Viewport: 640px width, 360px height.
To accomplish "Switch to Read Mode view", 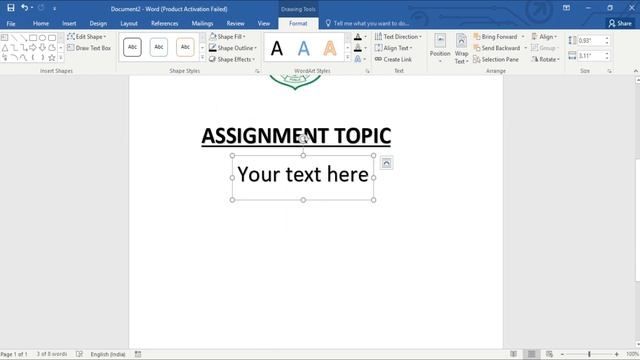I will coord(513,354).
